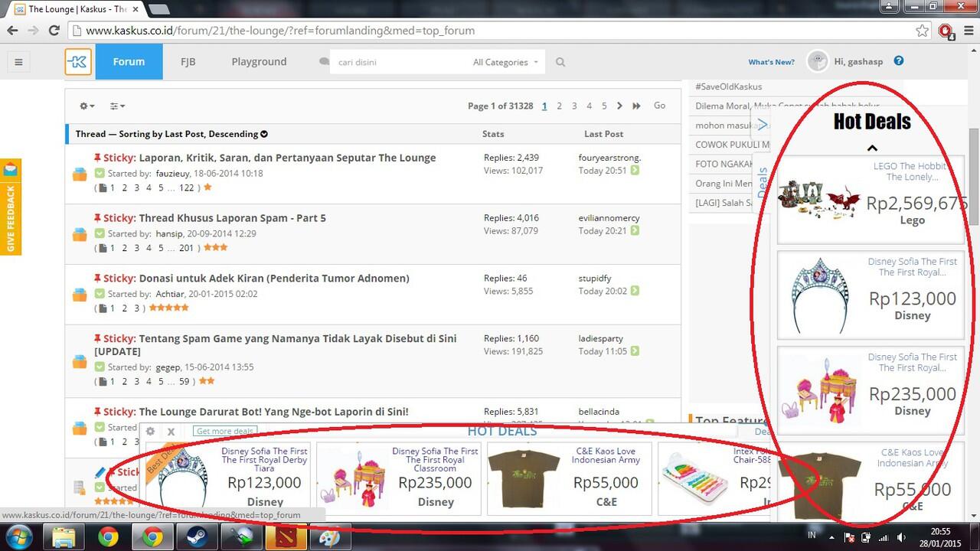Viewport: 980px width, 551px height.
Task: Go to last post by stupidfy
Action: coord(635,291)
